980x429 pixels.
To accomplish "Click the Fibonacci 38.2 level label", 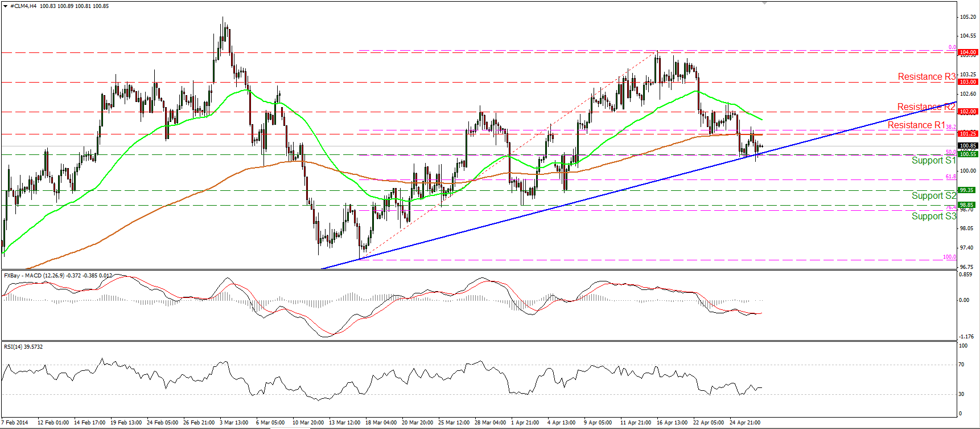I will point(951,127).
